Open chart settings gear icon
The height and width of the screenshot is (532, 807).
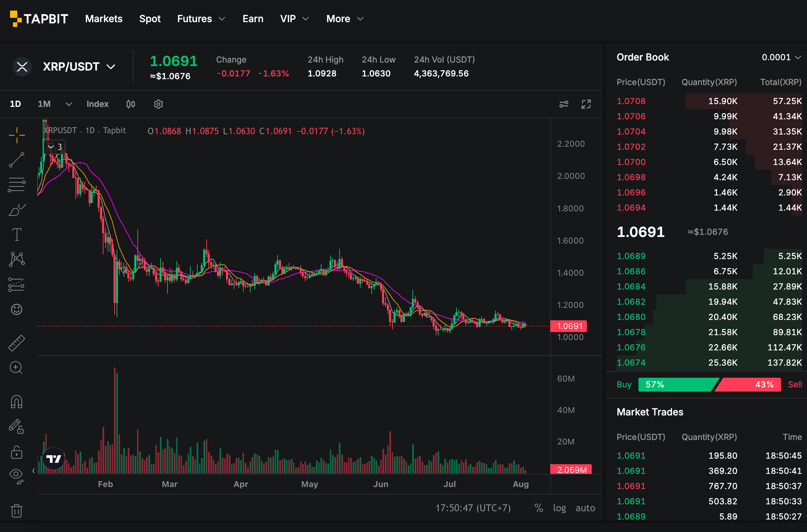pos(158,104)
